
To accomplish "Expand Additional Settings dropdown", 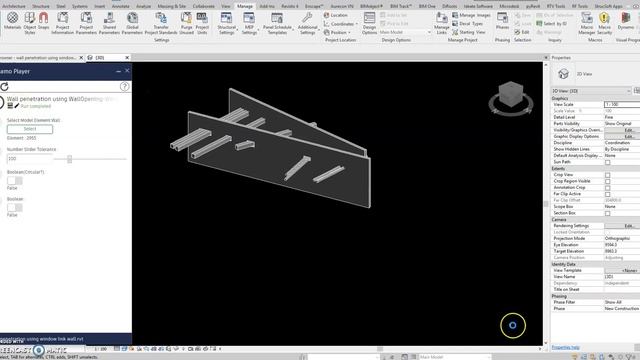I will [307, 22].
